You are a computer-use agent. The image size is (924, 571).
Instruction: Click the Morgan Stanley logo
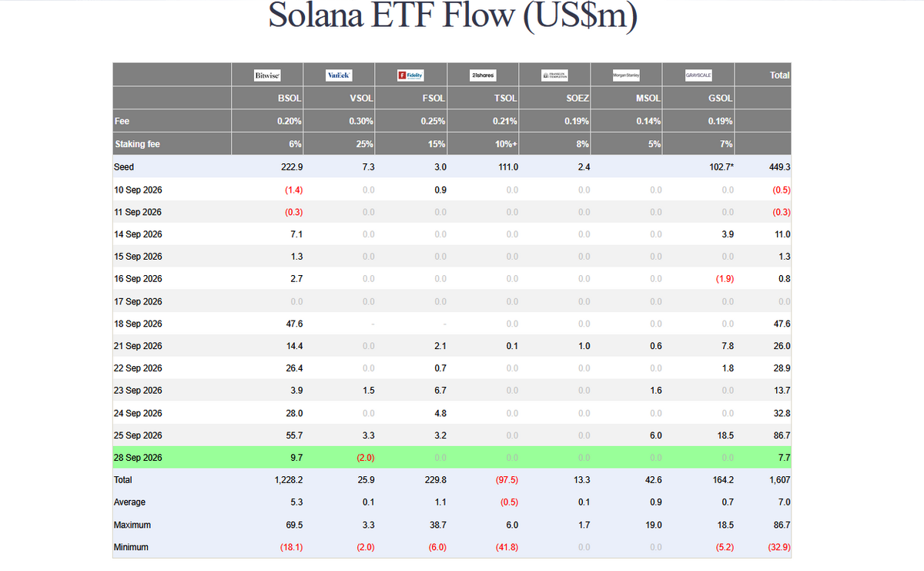626,76
